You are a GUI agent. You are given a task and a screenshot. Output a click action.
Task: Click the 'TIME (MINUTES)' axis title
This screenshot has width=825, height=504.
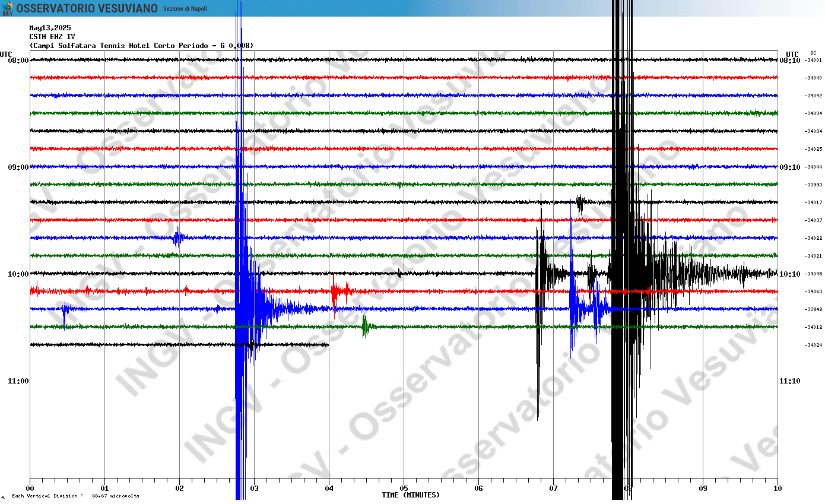[411, 495]
